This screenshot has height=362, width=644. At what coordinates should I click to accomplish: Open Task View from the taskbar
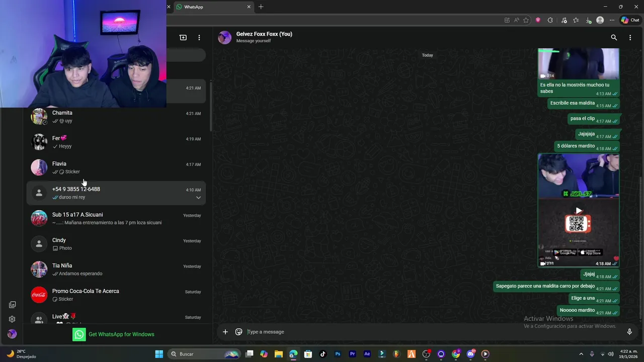pos(249,354)
